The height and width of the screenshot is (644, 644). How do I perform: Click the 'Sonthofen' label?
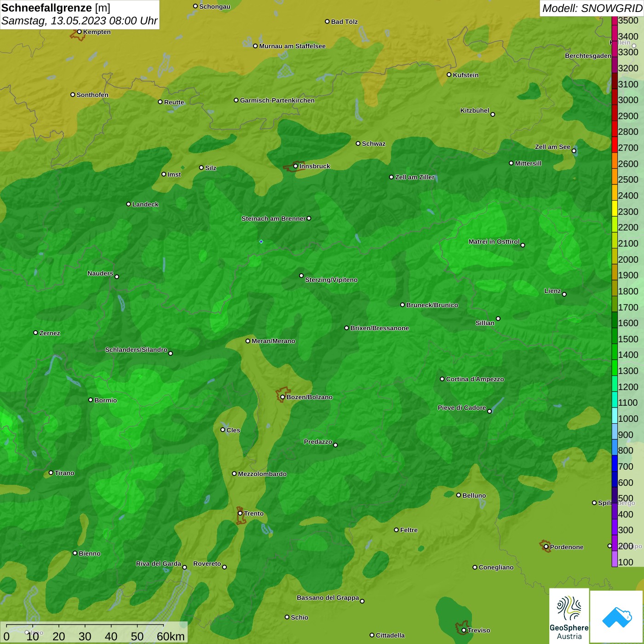[x=92, y=95]
